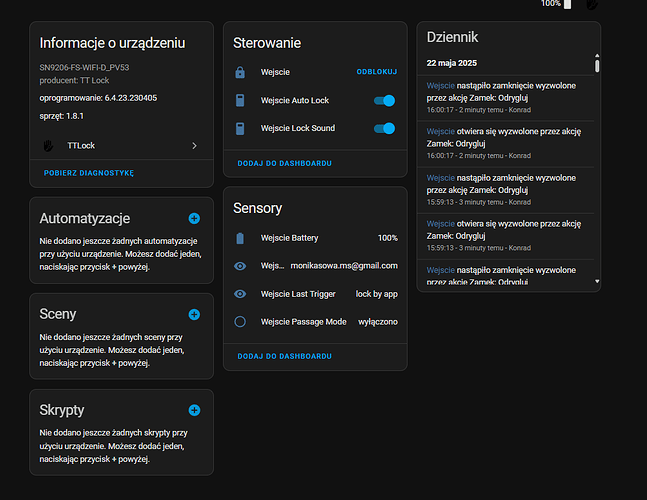Click the Dziennik scroll down arrow
Image resolution: width=647 pixels, height=500 pixels.
pyautogui.click(x=597, y=281)
